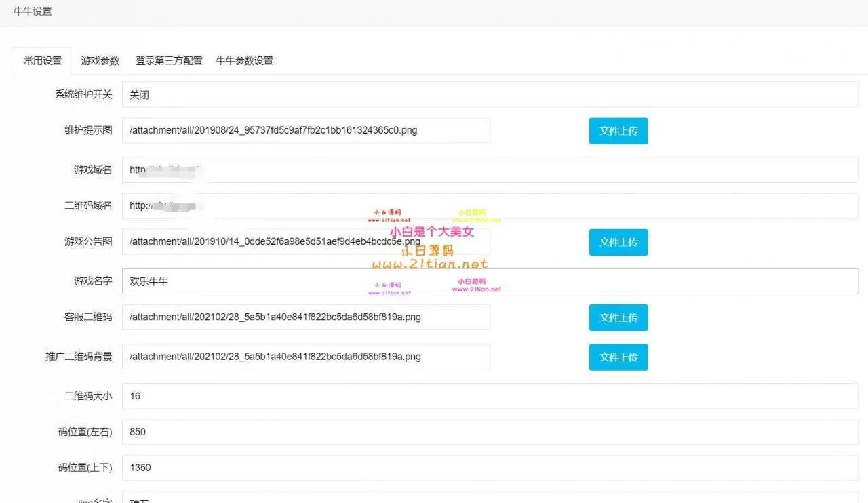868x503 pixels.
Task: Go to the 牛牛参数设置 tab
Action: pyautogui.click(x=244, y=61)
